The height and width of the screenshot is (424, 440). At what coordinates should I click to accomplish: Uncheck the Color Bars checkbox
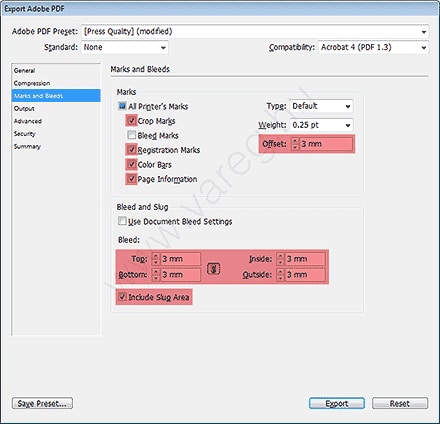point(132,164)
